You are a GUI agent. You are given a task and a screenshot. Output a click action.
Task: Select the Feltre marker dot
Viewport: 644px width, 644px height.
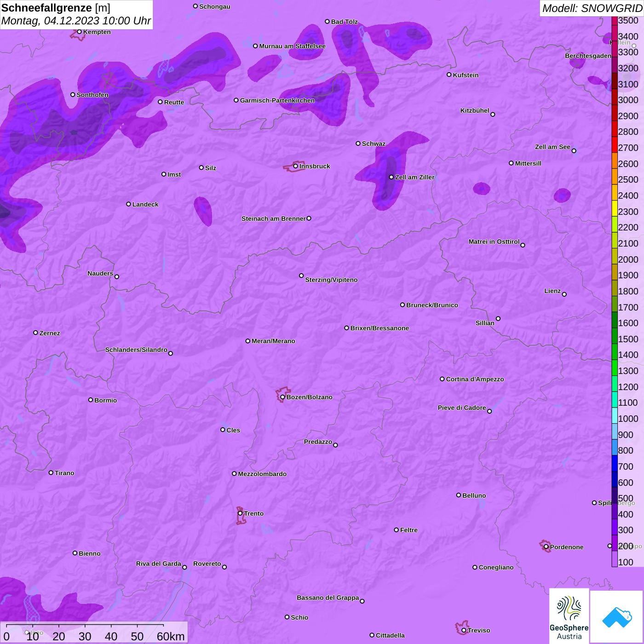396,530
